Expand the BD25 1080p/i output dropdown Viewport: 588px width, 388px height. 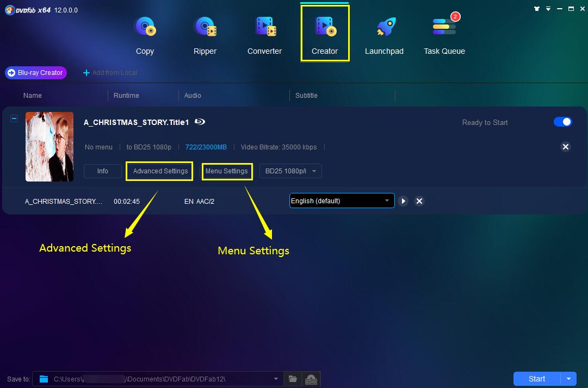coord(290,171)
